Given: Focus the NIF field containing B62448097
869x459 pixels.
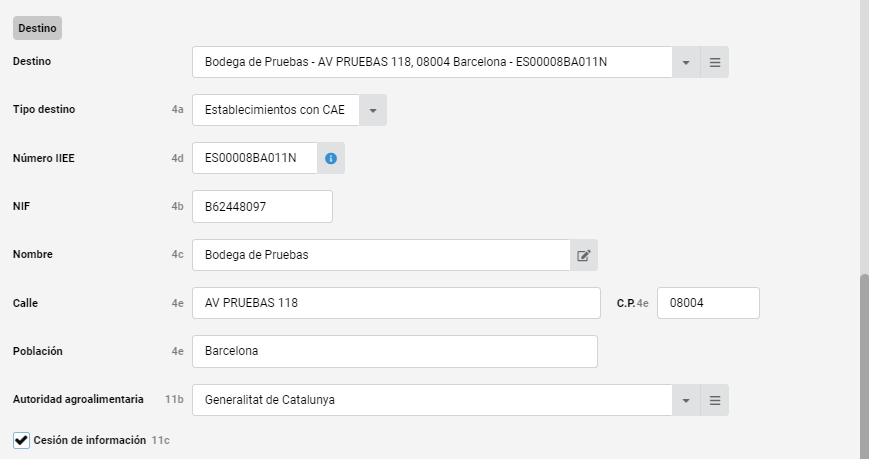Looking at the screenshot, I should click(262, 207).
